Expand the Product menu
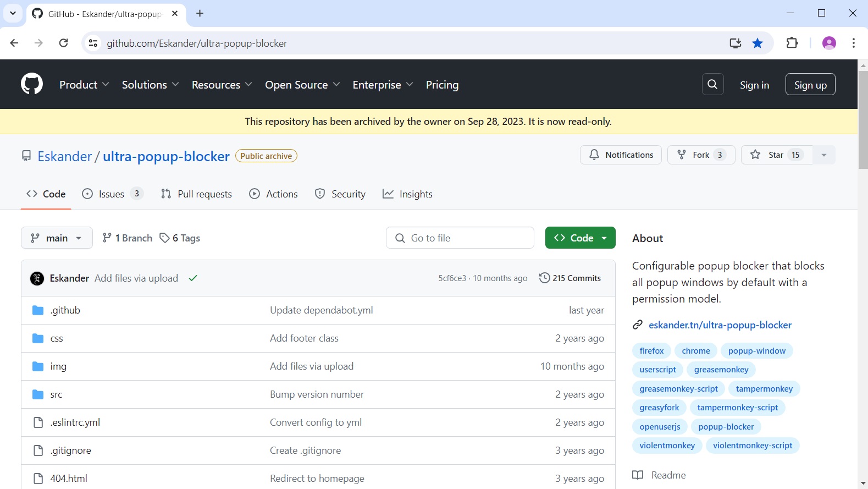Image resolution: width=868 pixels, height=489 pixels. pyautogui.click(x=84, y=85)
